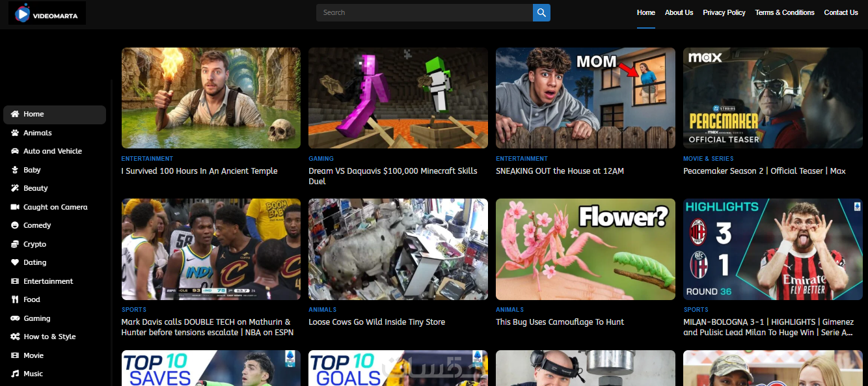The height and width of the screenshot is (386, 868).
Task: Click the Music note icon
Action: point(15,374)
